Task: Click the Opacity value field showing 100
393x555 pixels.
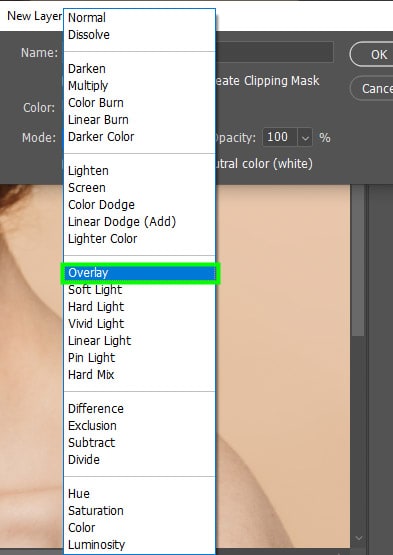Action: (x=280, y=137)
